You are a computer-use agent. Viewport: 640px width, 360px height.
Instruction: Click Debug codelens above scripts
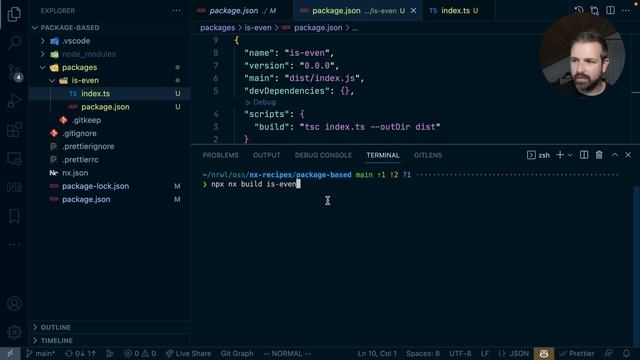[261, 102]
